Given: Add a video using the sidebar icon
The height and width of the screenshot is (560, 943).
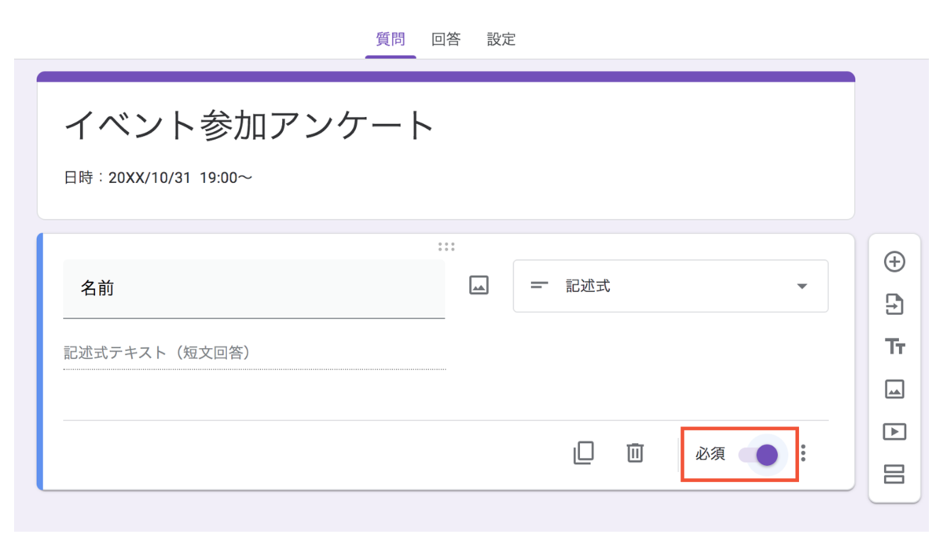Looking at the screenshot, I should click(x=894, y=431).
